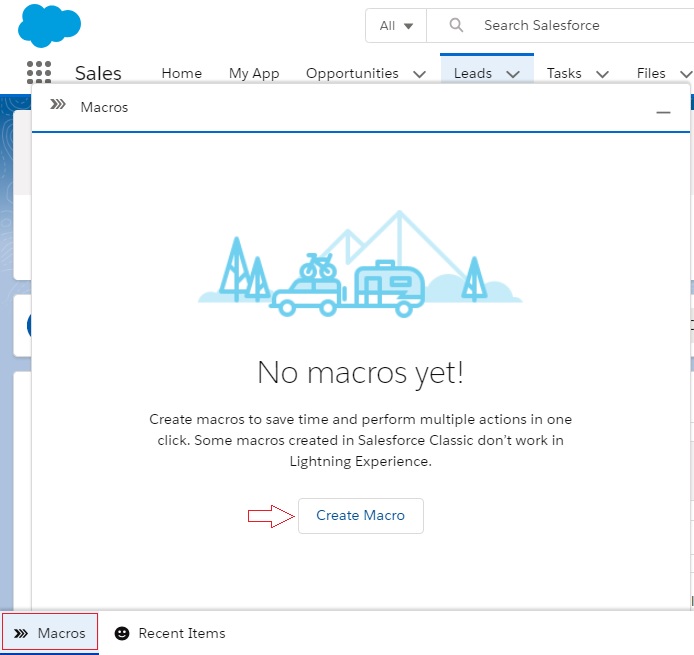Click the search magnifier icon
The width and height of the screenshot is (694, 655).
click(x=456, y=25)
